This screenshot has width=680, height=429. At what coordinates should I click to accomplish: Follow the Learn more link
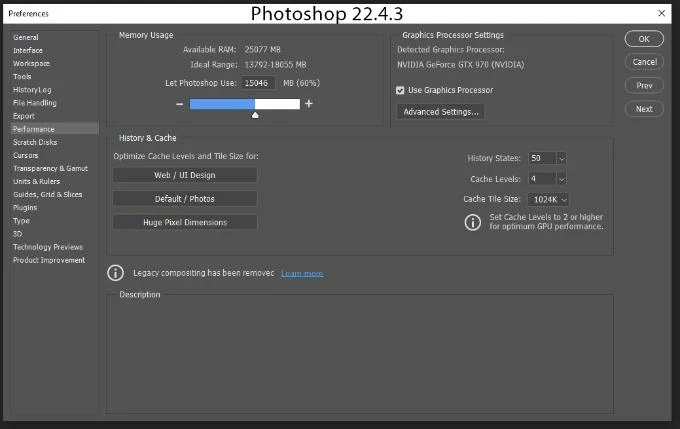(x=302, y=273)
